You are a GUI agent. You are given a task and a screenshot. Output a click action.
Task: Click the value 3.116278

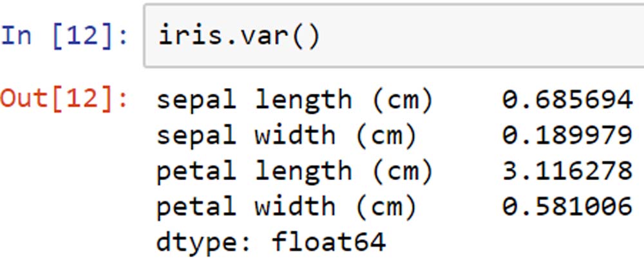567,170
